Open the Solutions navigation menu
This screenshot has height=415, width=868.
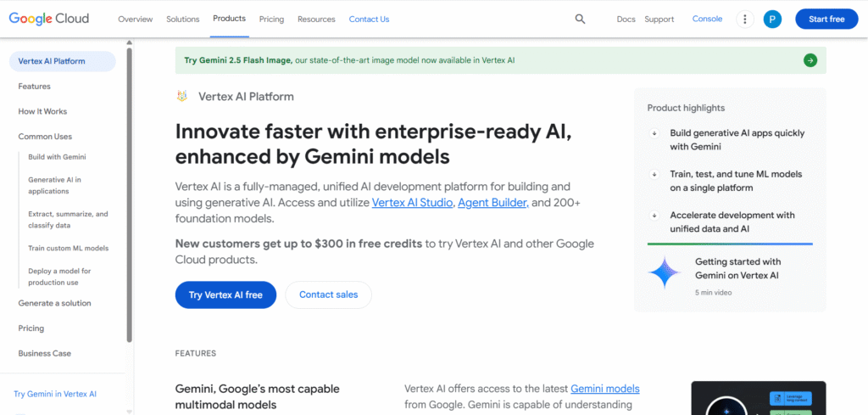pyautogui.click(x=183, y=19)
